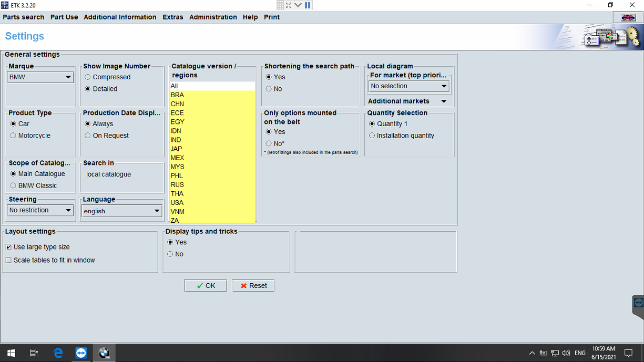
Task: Click the battery status tray icon
Action: point(543,353)
